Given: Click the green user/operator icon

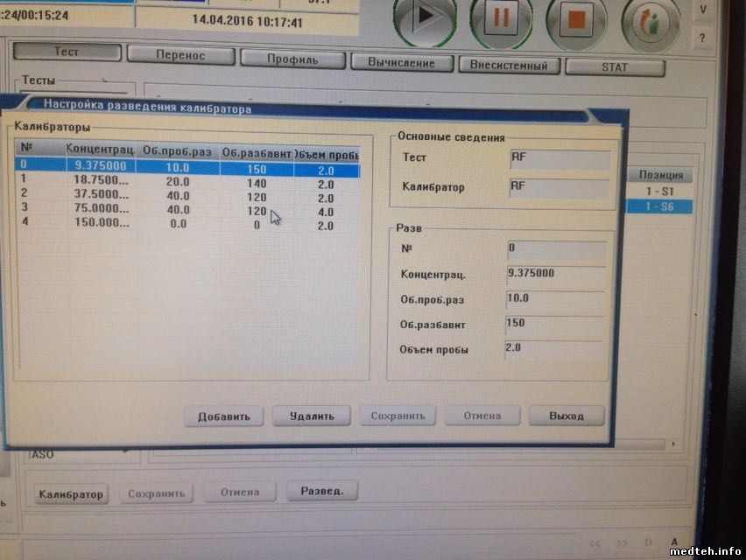Looking at the screenshot, I should tap(651, 21).
